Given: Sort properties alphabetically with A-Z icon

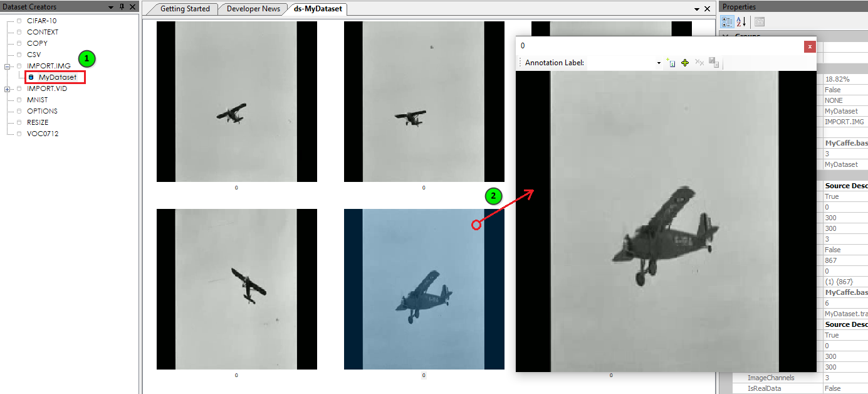Looking at the screenshot, I should (x=741, y=21).
